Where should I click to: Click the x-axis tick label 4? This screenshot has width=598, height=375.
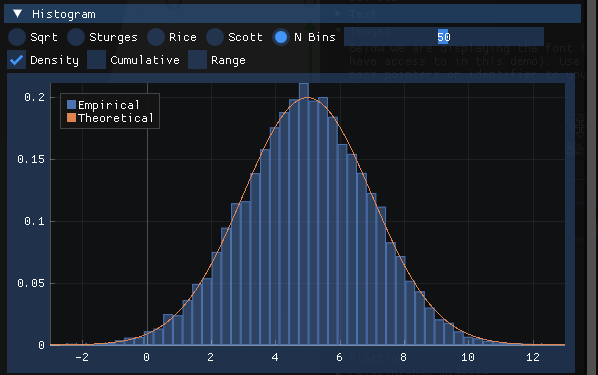(275, 357)
